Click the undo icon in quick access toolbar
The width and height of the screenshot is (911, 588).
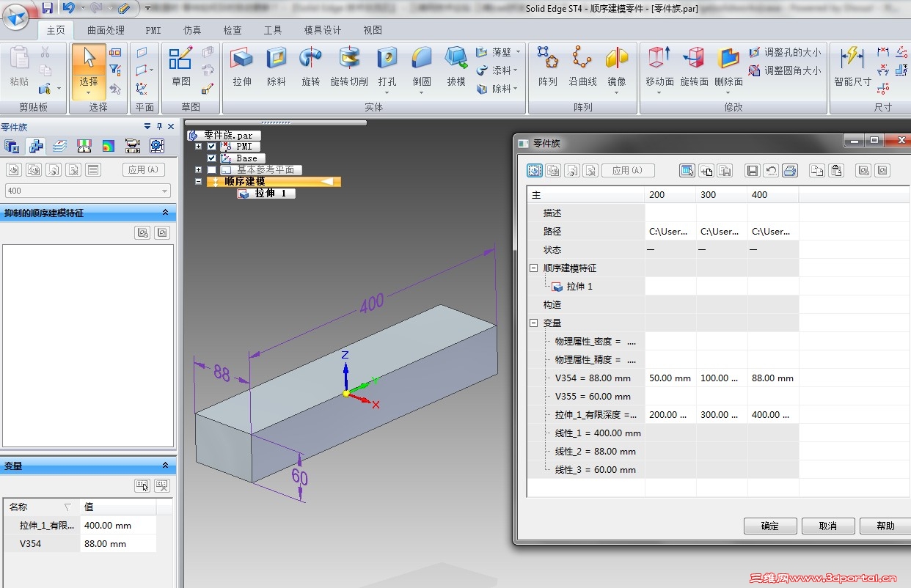tap(68, 8)
